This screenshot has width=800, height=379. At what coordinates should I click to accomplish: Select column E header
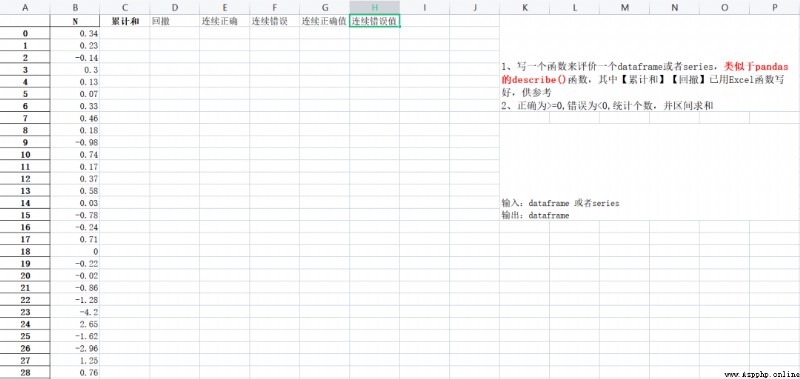click(225, 7)
